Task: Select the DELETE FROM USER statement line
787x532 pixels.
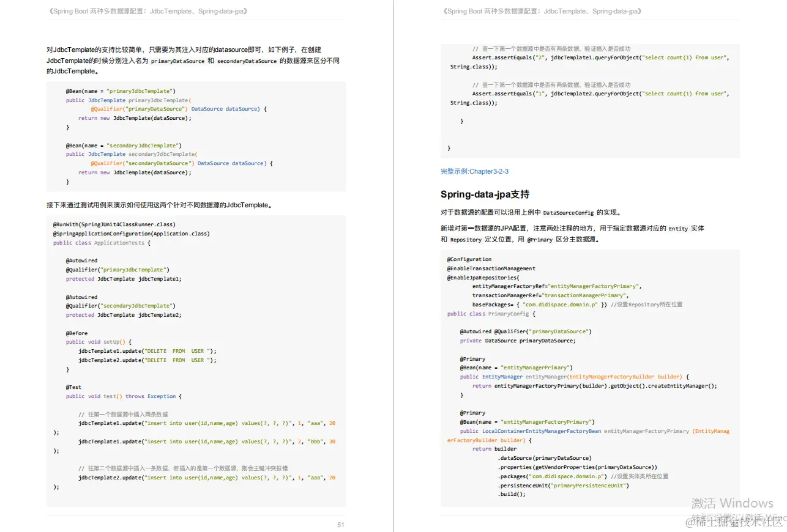Action: (177, 350)
